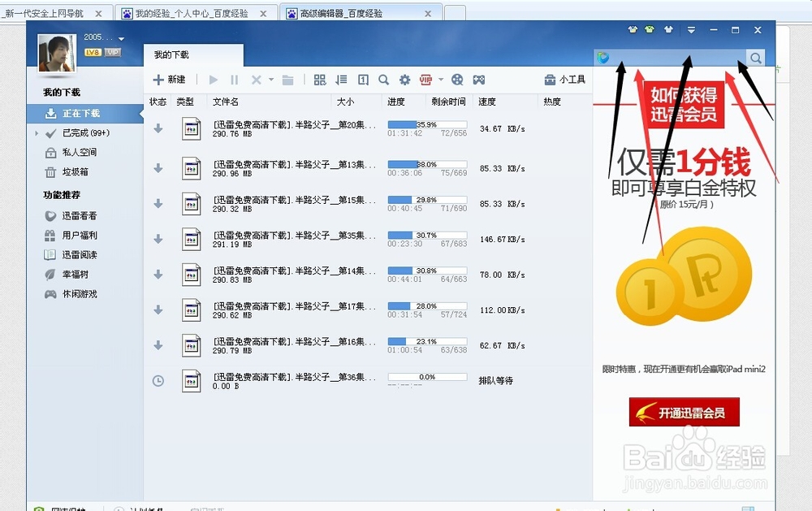The width and height of the screenshot is (812, 511).
Task: Click file type icon of 第14集 row
Action: coord(191,275)
